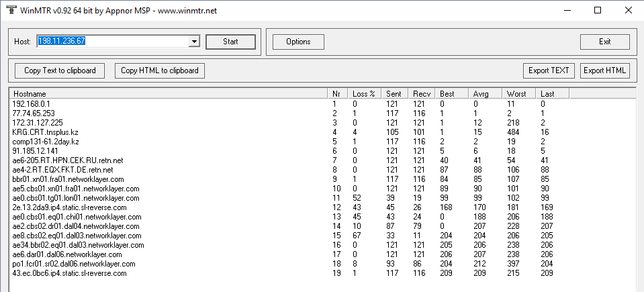The height and width of the screenshot is (292, 644).
Task: Click sent value 105 in KRG.CRT row
Action: coord(393,132)
